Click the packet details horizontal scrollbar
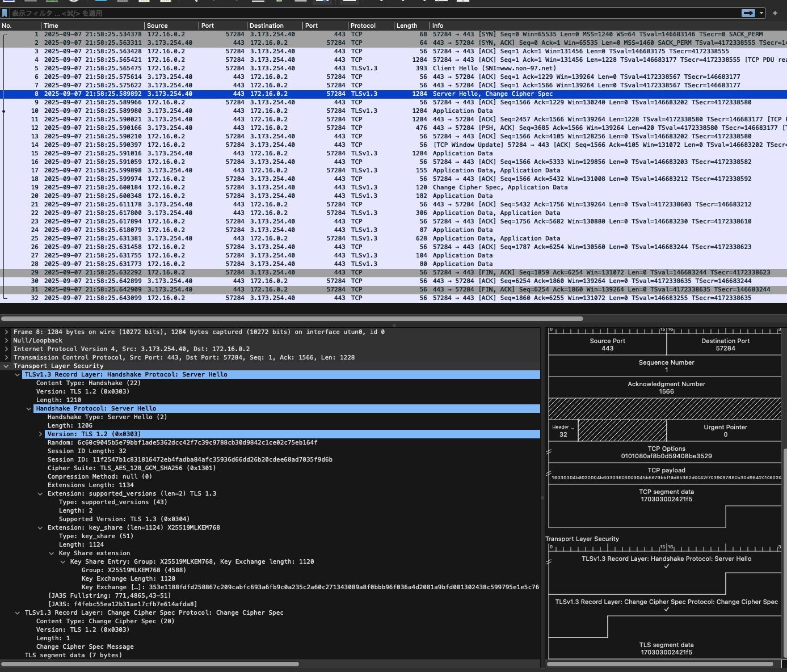787x672 pixels. coord(150,664)
